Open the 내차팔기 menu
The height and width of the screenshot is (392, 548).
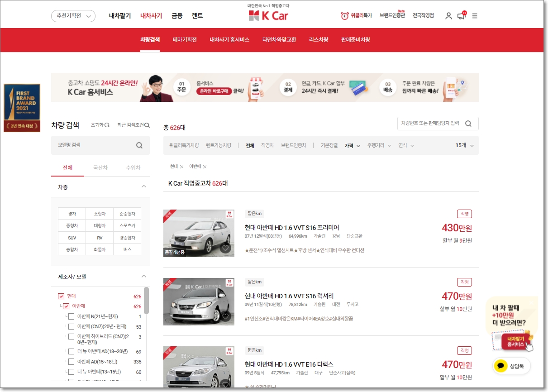click(120, 16)
